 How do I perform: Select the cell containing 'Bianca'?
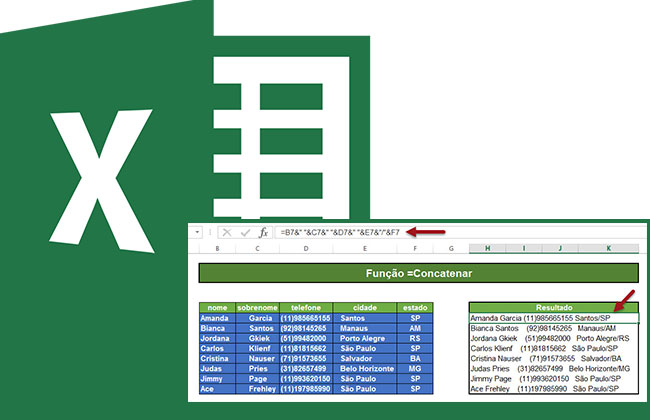[217, 328]
